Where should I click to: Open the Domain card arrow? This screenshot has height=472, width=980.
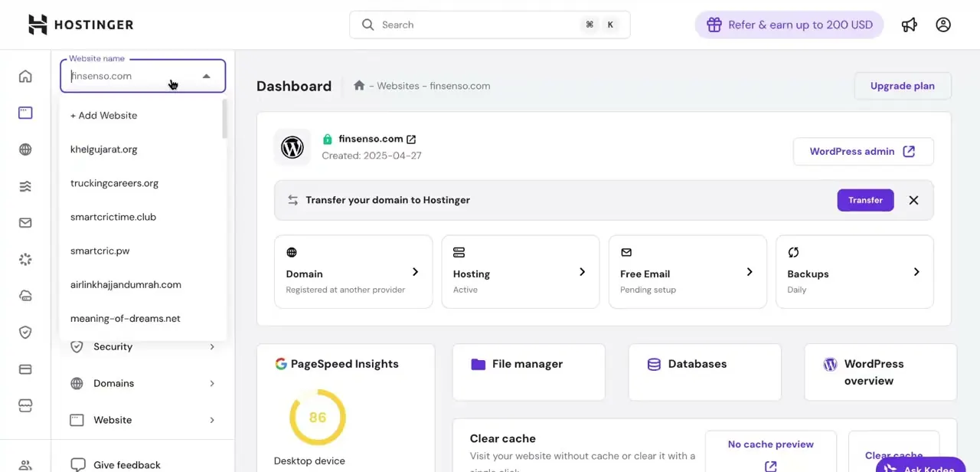(415, 272)
